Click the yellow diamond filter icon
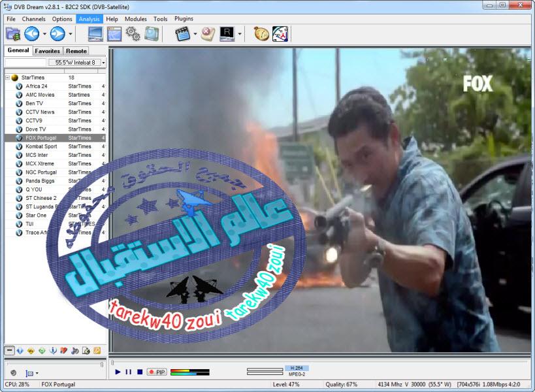 pyautogui.click(x=31, y=351)
